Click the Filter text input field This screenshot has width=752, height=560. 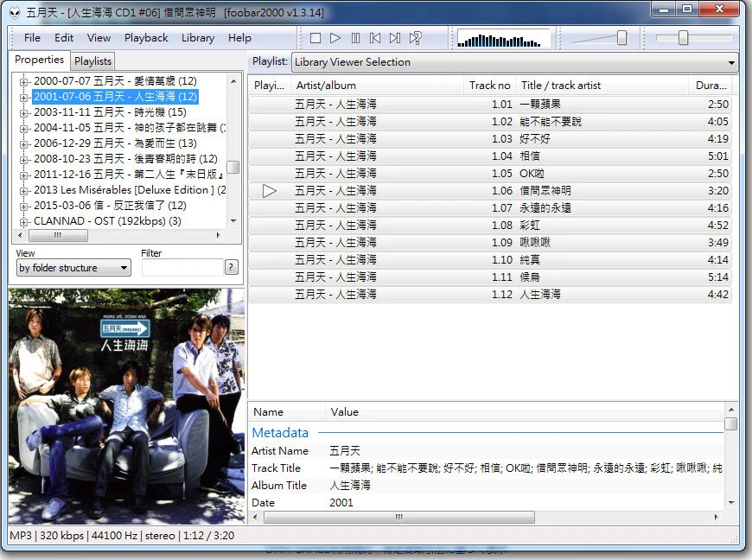182,268
